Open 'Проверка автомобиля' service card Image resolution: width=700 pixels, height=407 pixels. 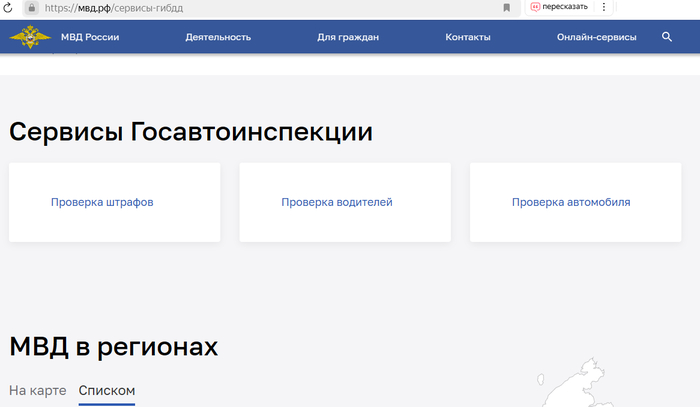click(x=571, y=202)
